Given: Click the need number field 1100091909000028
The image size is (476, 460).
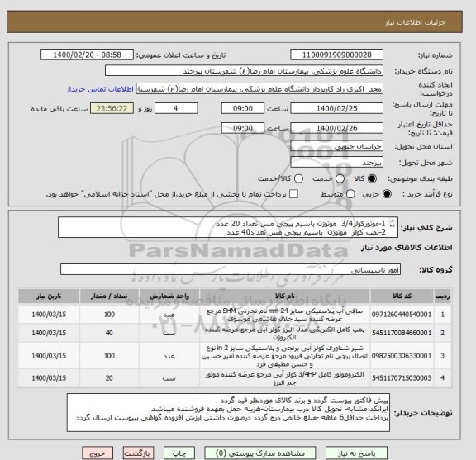Looking at the screenshot, I should (x=336, y=55).
